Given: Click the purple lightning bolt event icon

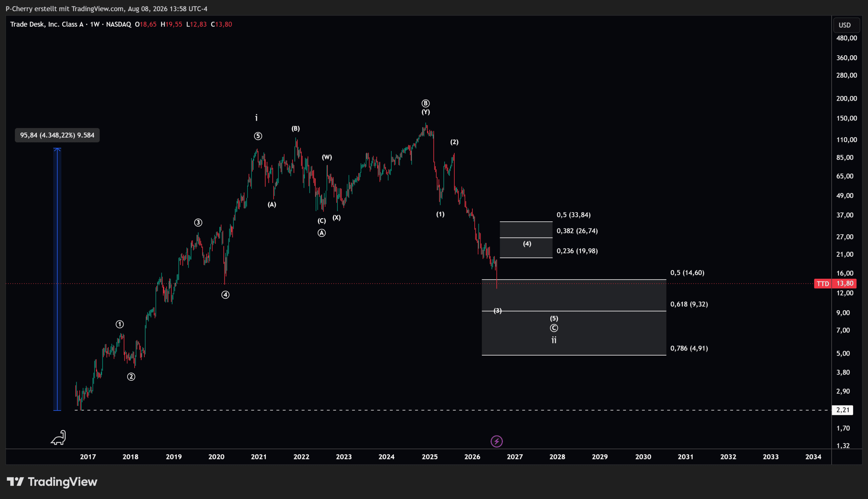Looking at the screenshot, I should [x=496, y=441].
